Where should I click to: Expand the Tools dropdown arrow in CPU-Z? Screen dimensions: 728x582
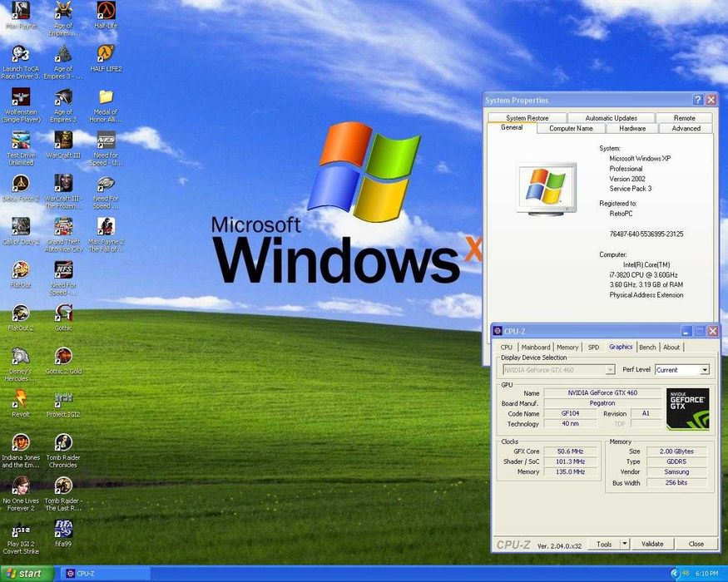coord(625,544)
